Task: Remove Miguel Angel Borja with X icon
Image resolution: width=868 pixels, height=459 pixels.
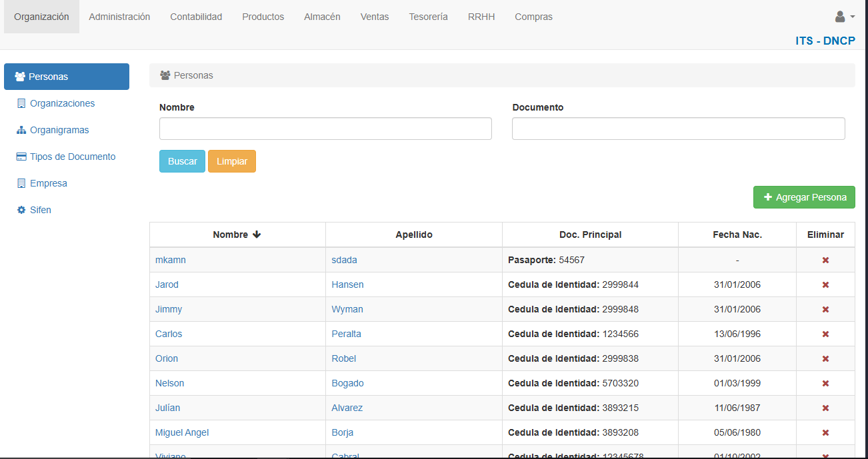Action: pos(825,432)
